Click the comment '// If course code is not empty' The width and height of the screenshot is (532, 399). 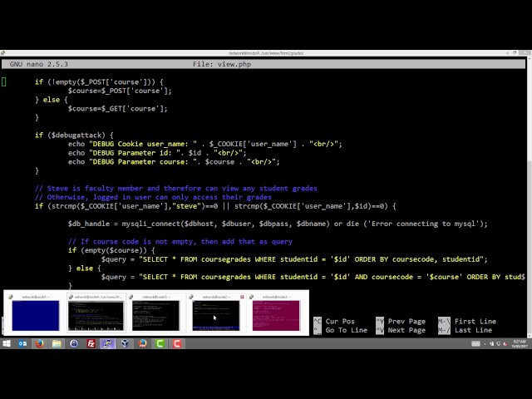click(180, 242)
